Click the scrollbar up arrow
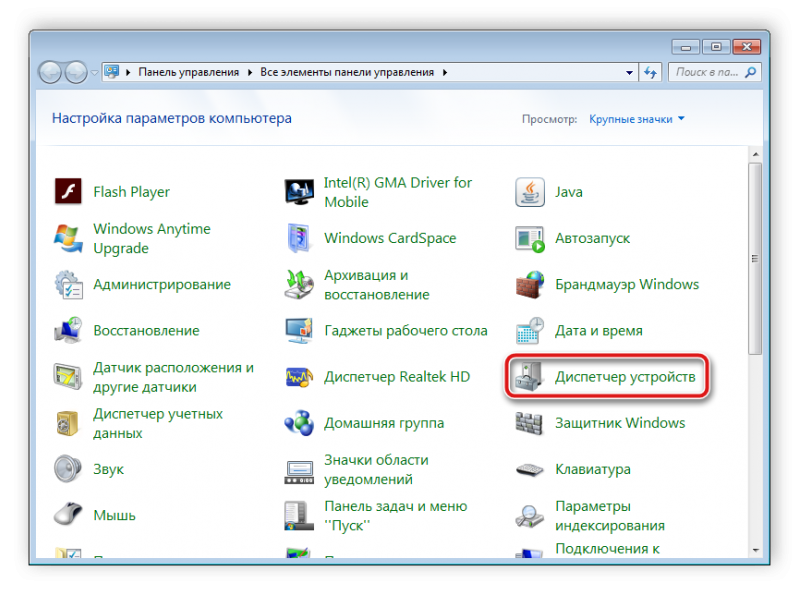 click(x=756, y=154)
